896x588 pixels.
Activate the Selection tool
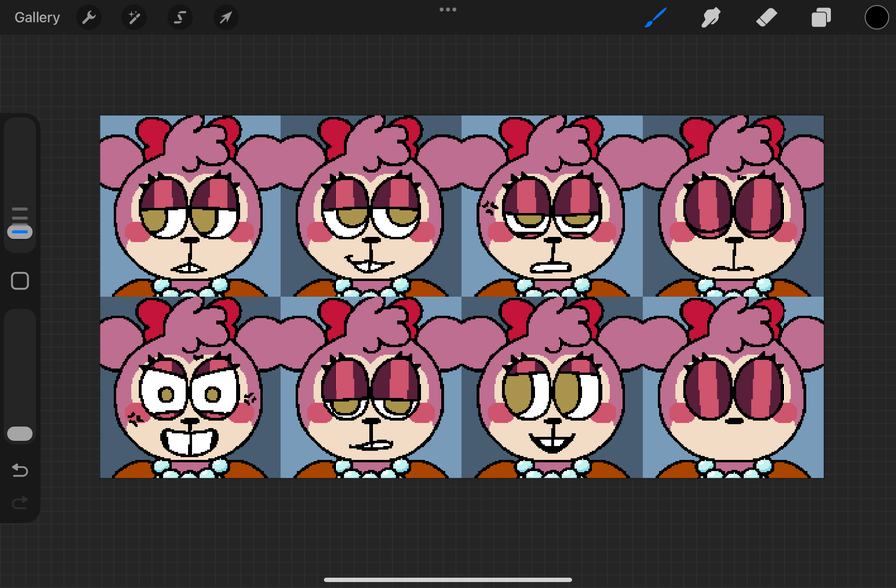[x=180, y=18]
